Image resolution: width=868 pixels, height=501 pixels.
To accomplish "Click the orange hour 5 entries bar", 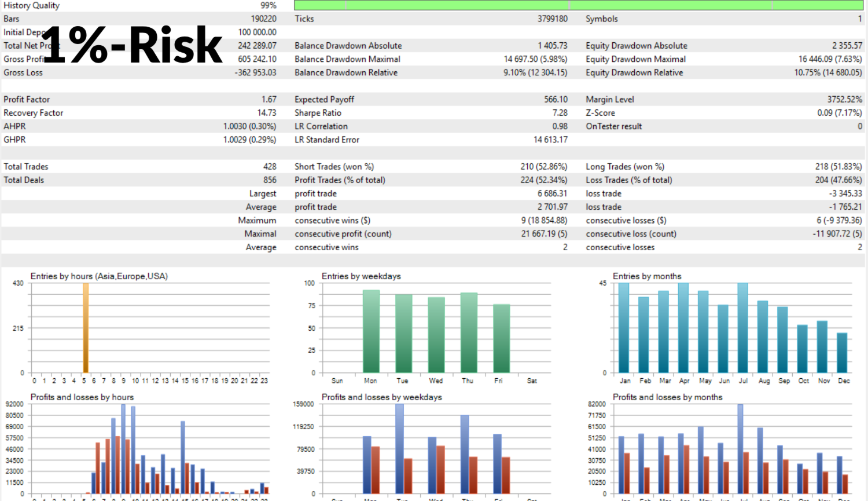I will [x=86, y=328].
